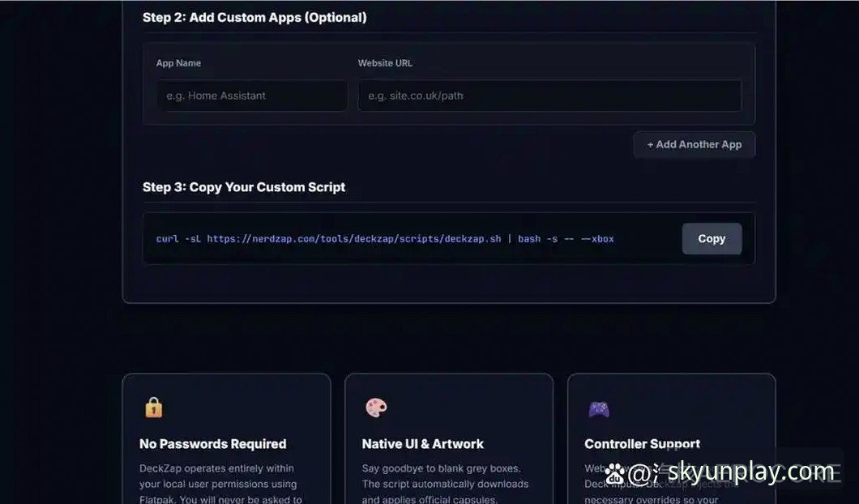This screenshot has height=504, width=859.
Task: Click the Step 3: Copy Your Custom Script heading
Action: coord(244,187)
